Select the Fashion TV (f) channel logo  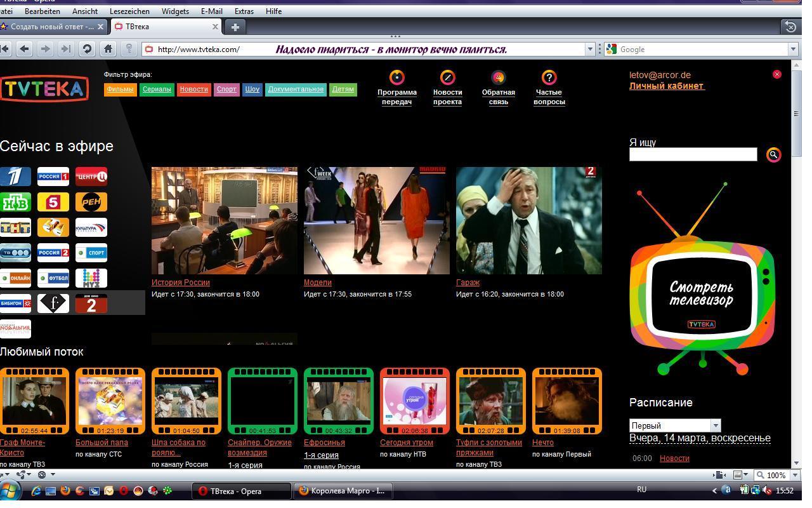(53, 304)
